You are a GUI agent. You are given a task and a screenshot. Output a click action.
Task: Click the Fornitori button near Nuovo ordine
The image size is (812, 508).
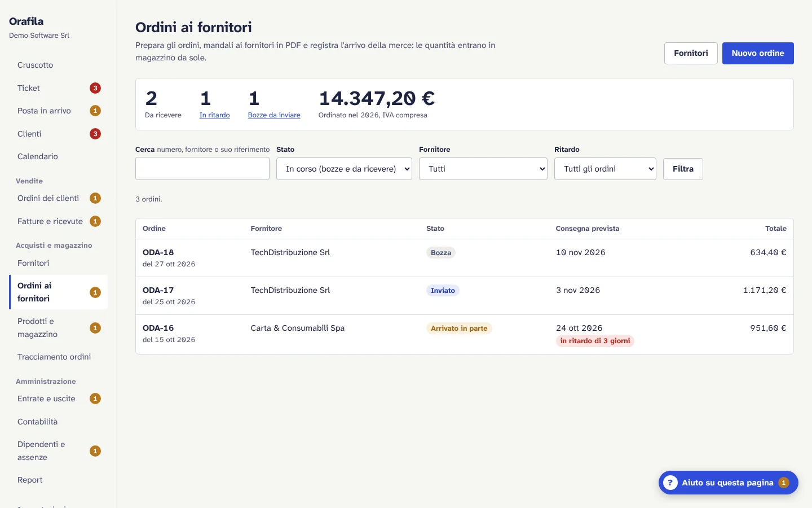coord(691,53)
